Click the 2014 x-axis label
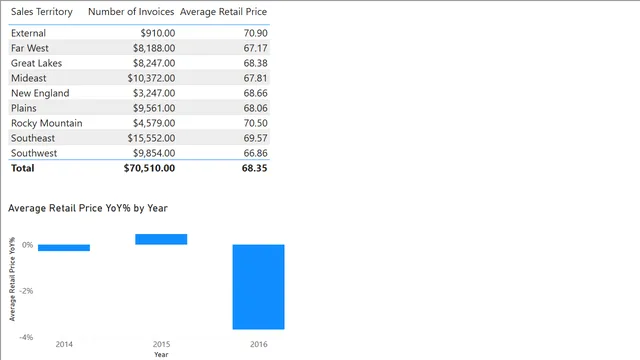Screen dimensions: 640x360 pyautogui.click(x=64, y=344)
